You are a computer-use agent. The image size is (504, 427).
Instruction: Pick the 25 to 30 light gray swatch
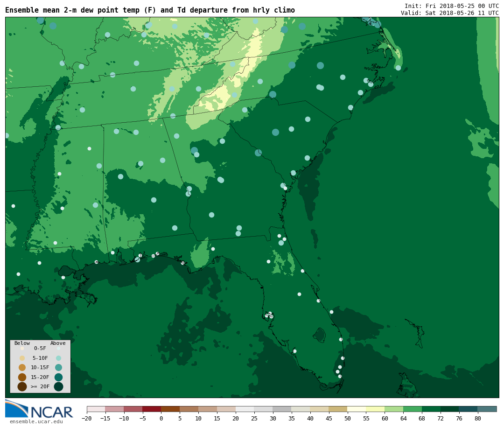point(264,409)
